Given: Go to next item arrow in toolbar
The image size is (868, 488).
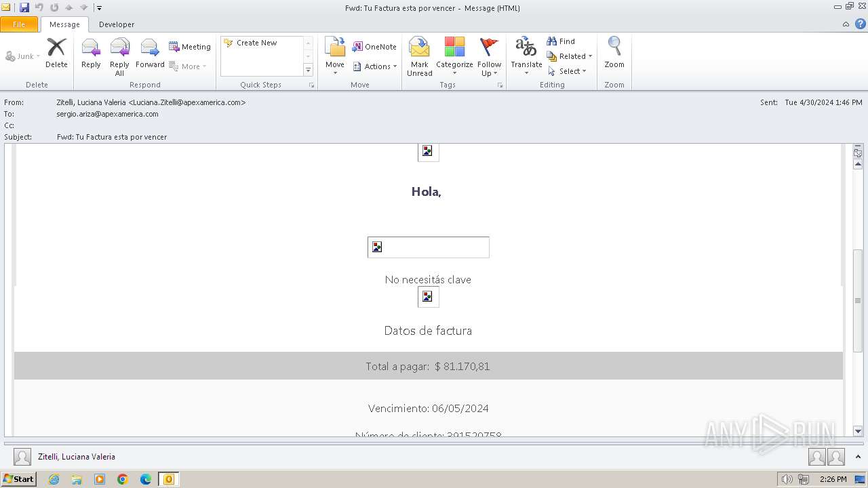Looking at the screenshot, I should (84, 7).
